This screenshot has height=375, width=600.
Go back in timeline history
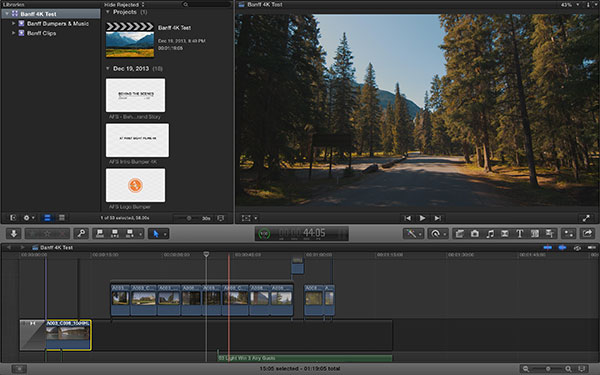click(9, 248)
